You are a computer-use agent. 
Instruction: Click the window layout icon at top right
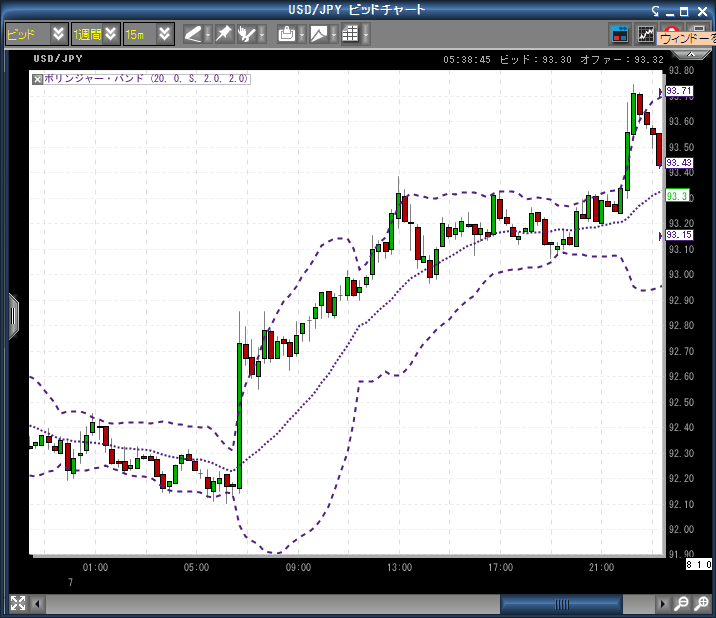[x=620, y=34]
